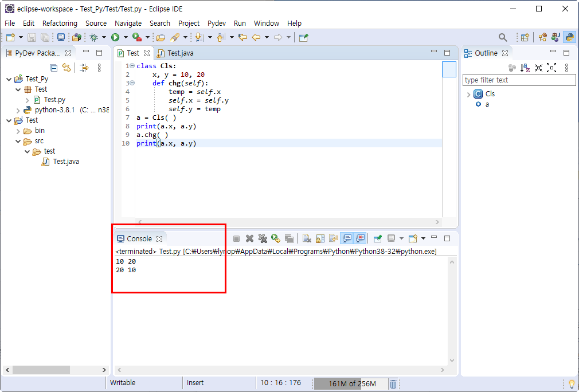Collapse the Test_Py project node

9,79
